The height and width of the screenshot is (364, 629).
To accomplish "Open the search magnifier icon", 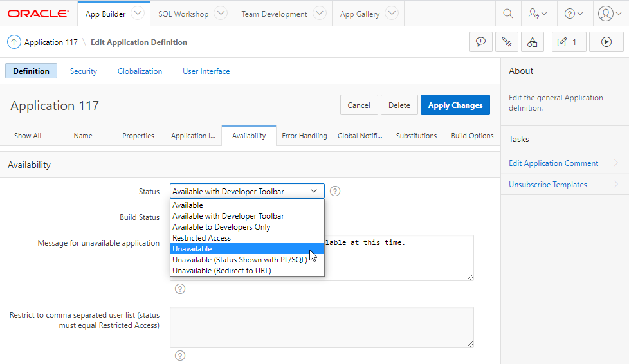I will 508,14.
